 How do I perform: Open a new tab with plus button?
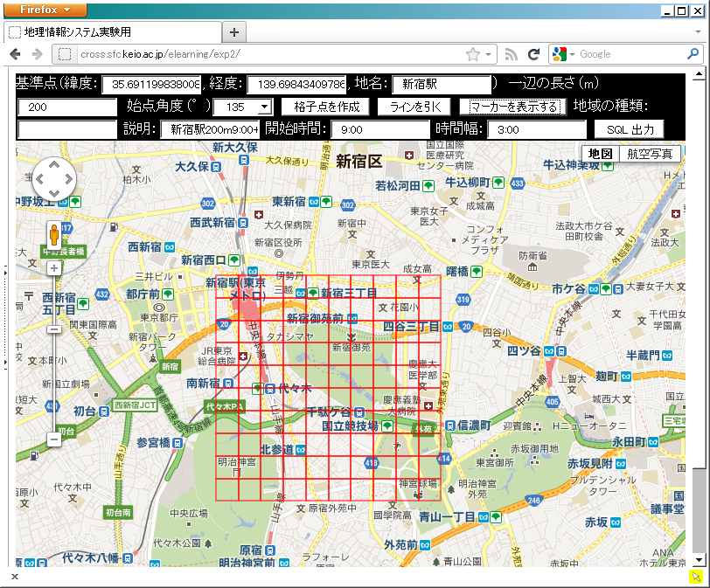[x=233, y=32]
